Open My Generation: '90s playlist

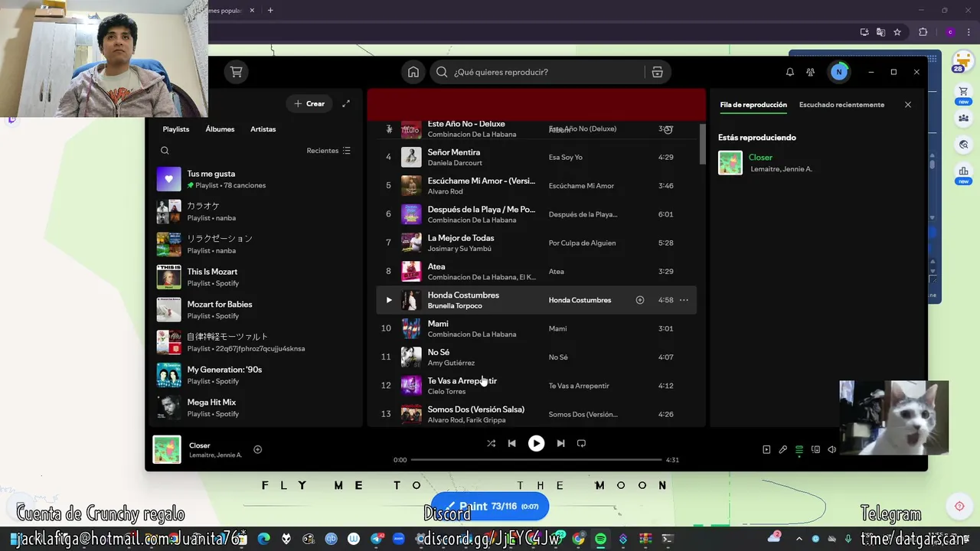coord(256,375)
